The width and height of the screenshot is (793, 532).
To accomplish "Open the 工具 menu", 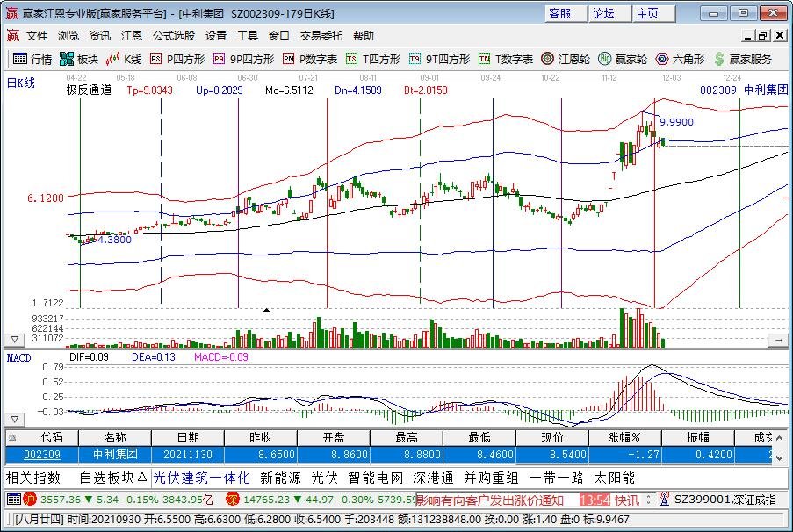I will [248, 35].
